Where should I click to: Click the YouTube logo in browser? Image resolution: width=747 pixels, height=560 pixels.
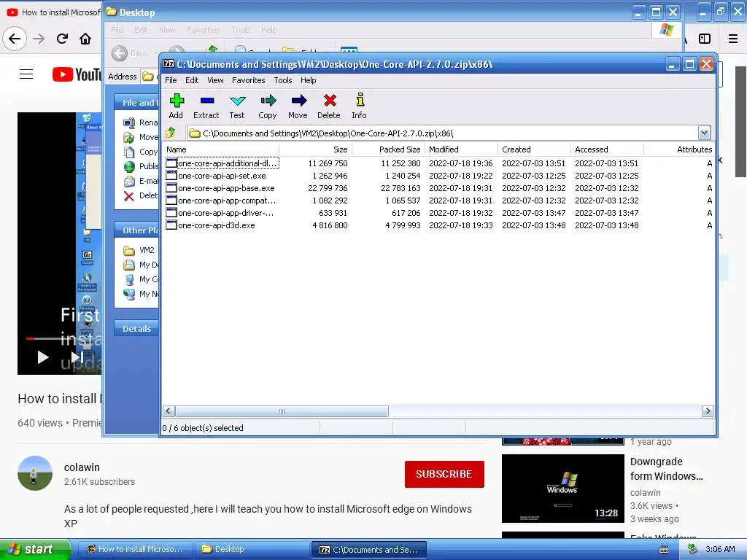click(77, 74)
